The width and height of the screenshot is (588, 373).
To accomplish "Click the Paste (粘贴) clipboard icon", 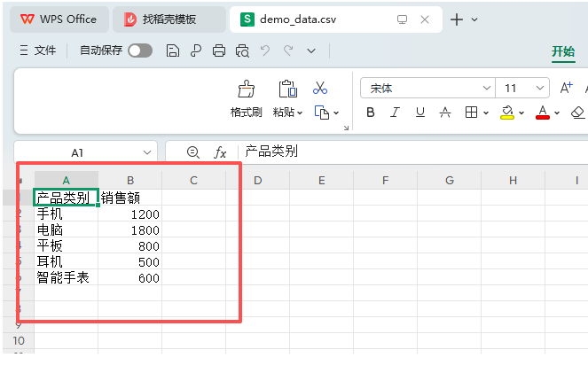I will pyautogui.click(x=287, y=89).
